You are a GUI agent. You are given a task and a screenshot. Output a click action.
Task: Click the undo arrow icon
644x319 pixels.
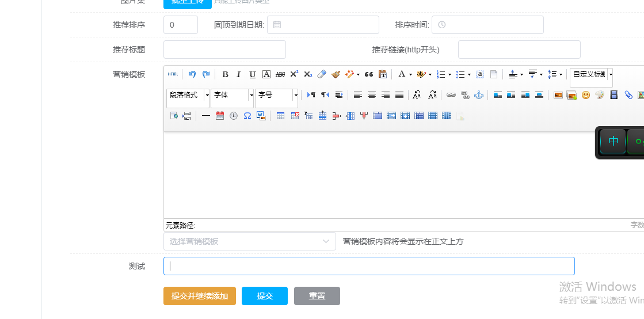point(192,74)
